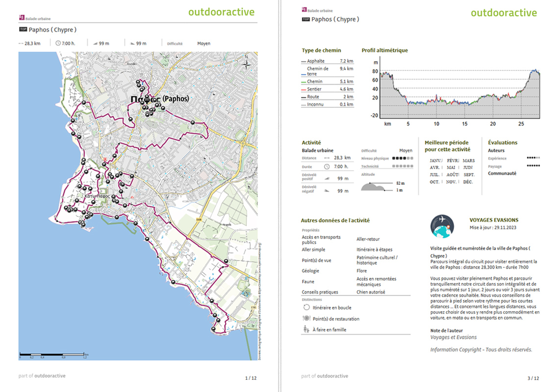Click the TOP badge beside Paphos on page 1
Viewport: 559px width, 392px height.
pyautogui.click(x=23, y=29)
